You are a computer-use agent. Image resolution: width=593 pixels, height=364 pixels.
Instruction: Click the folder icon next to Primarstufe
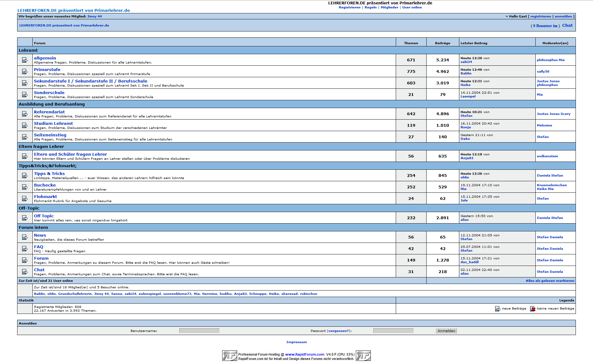tap(25, 72)
